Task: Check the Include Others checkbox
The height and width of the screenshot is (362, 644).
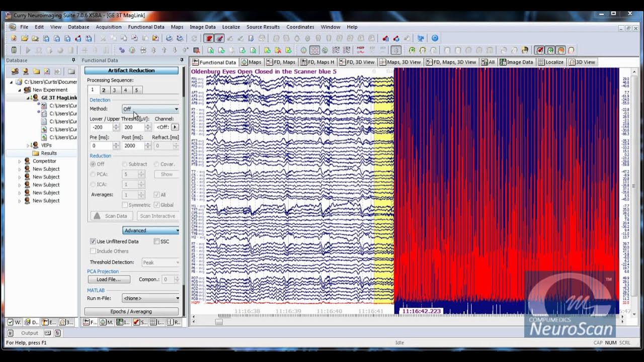Action: point(93,251)
